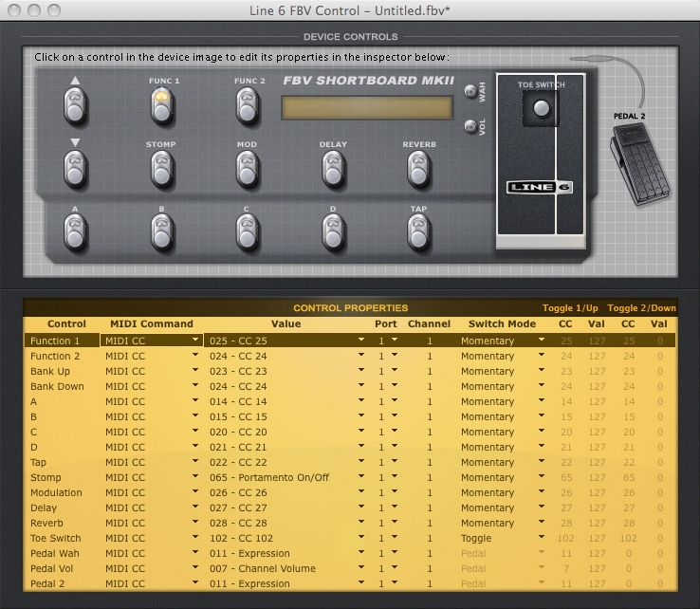Select the TAP footswitch

tap(418, 230)
